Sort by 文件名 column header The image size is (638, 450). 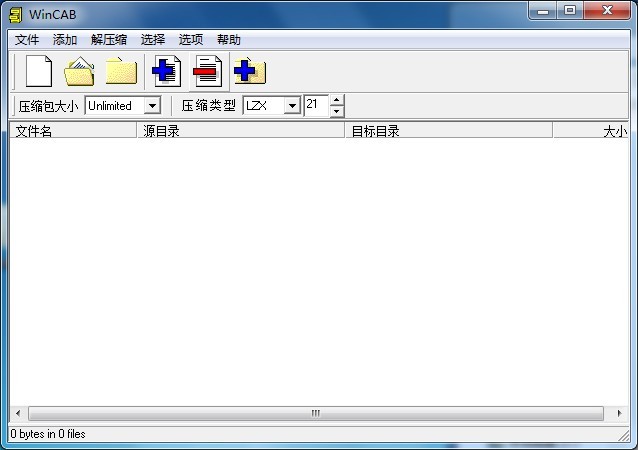[72, 131]
